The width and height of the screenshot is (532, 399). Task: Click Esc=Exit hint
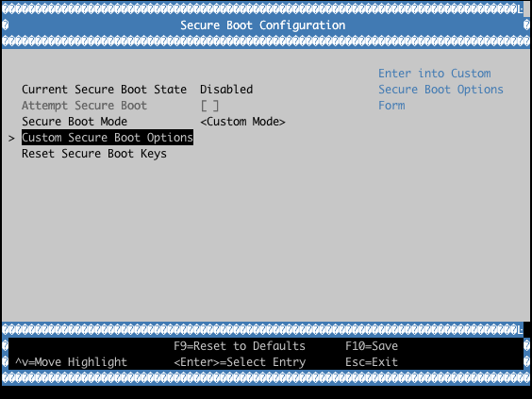tap(372, 362)
